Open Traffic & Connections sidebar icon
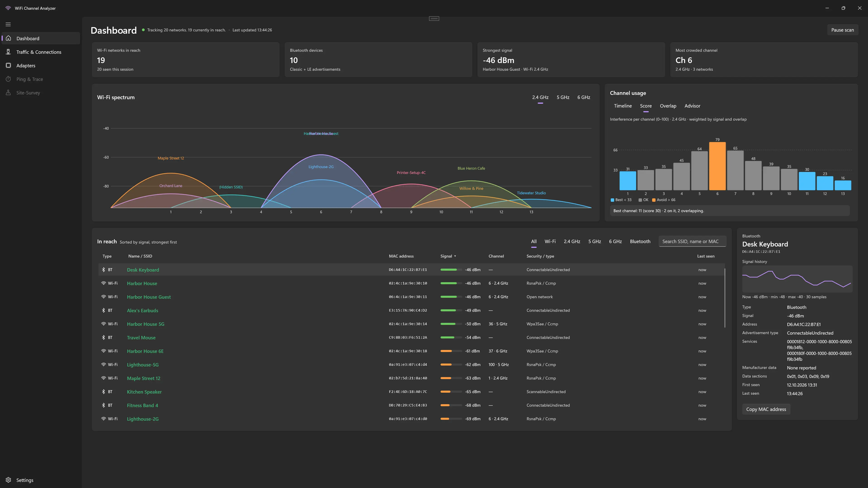868x488 pixels. 8,52
